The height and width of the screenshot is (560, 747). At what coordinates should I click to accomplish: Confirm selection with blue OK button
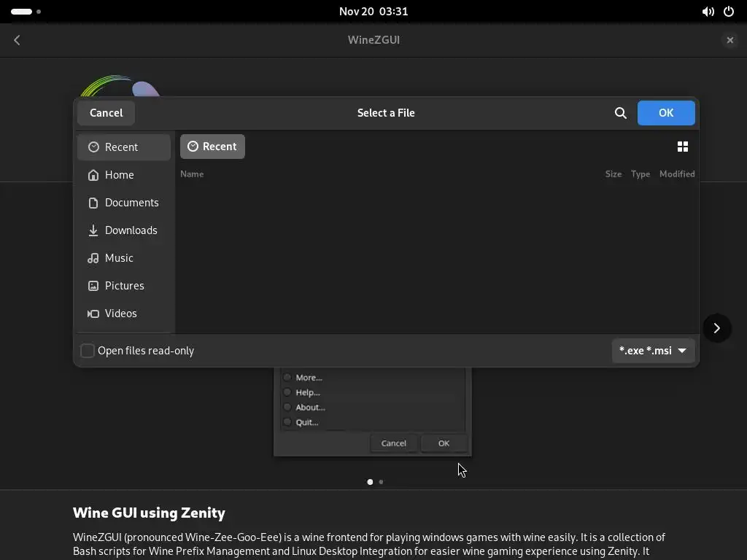(x=666, y=113)
